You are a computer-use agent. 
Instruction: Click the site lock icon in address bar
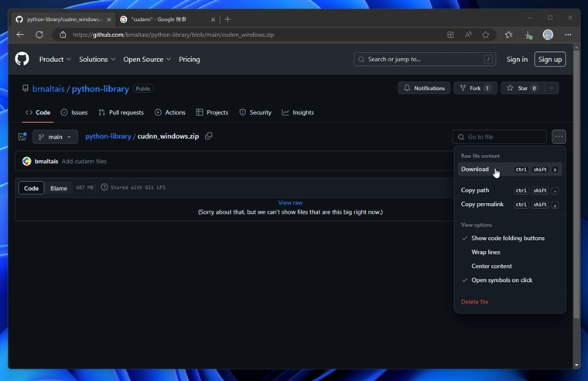pyautogui.click(x=63, y=35)
